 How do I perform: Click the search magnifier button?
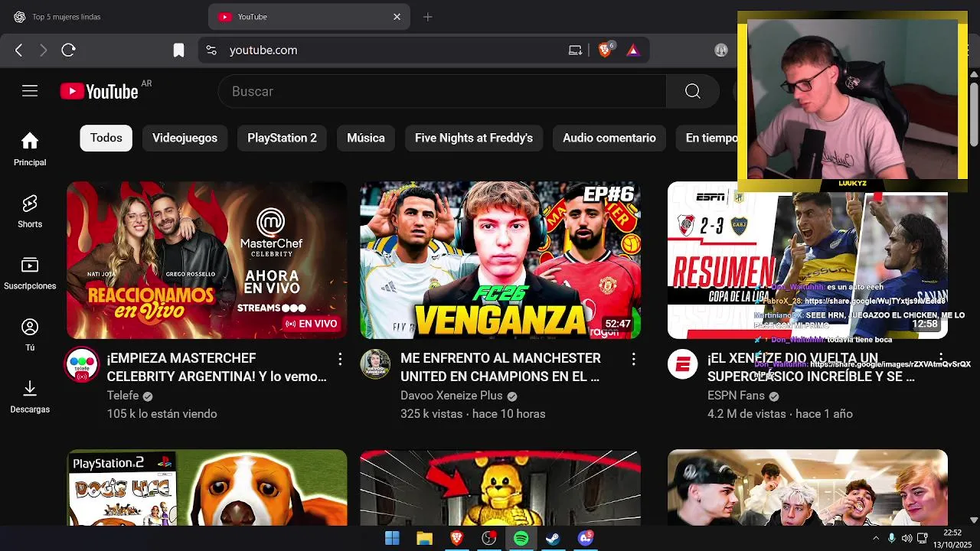pos(693,91)
